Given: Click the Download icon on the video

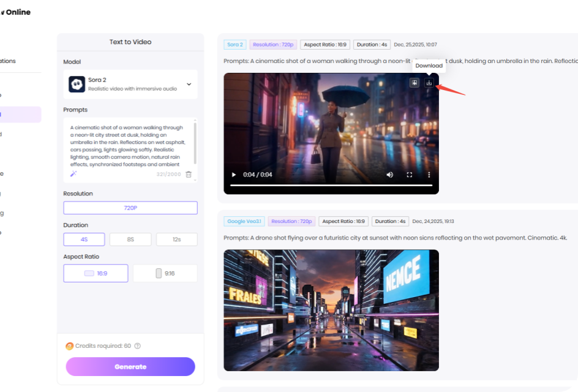Looking at the screenshot, I should coord(429,83).
